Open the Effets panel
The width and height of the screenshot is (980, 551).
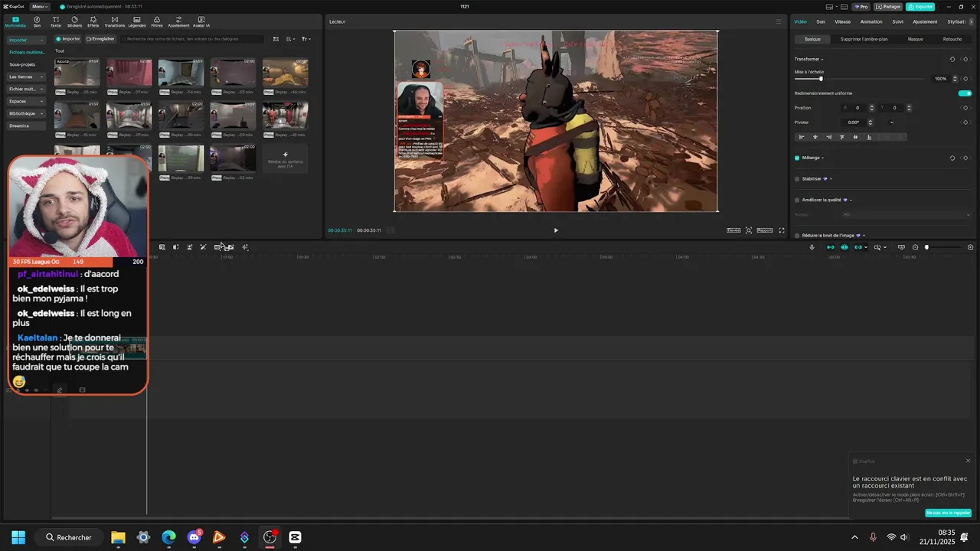[x=93, y=21]
